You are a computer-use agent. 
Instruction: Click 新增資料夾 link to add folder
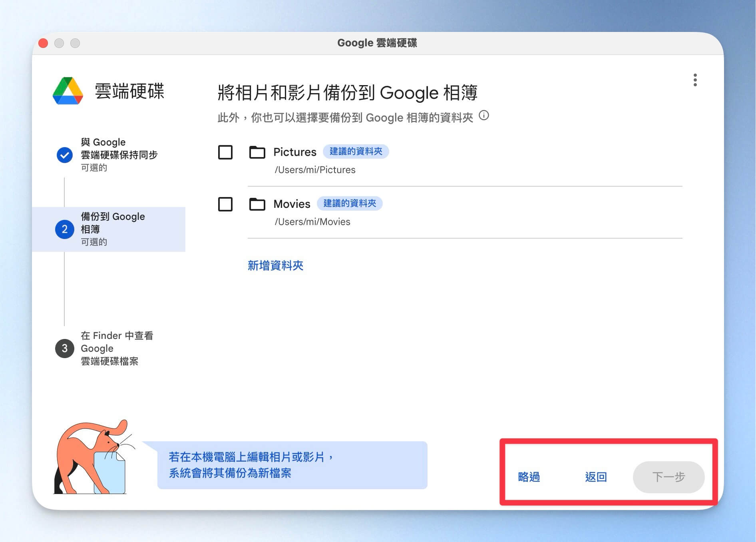tap(275, 265)
